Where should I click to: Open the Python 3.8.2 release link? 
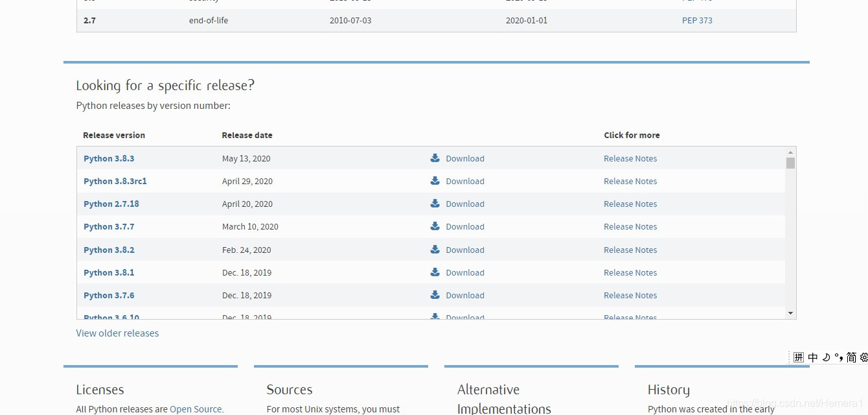pyautogui.click(x=109, y=250)
